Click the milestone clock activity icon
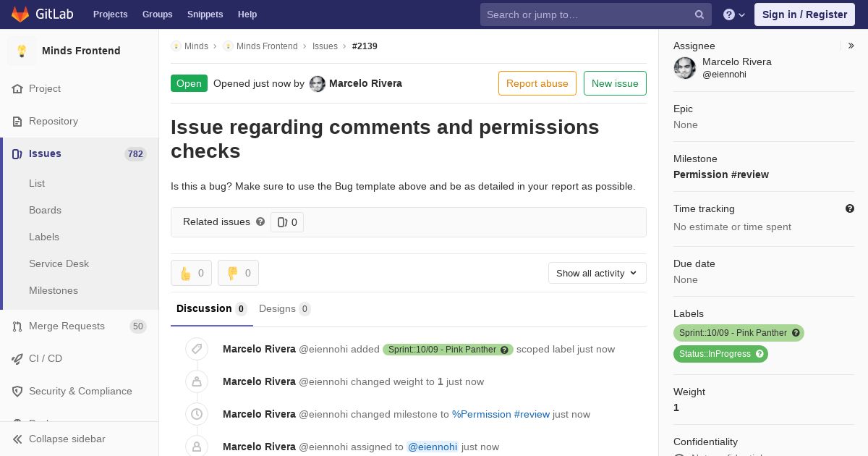Viewport: 868px width, 456px height. click(197, 414)
